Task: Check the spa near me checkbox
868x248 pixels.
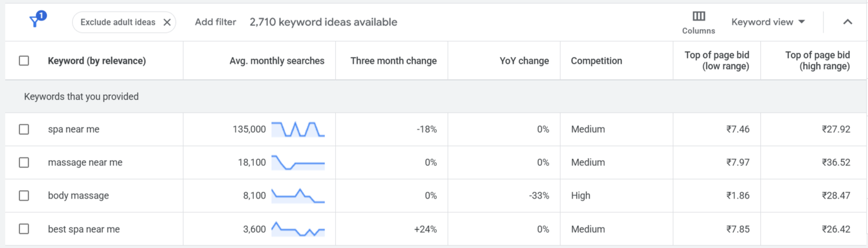Action: (x=24, y=129)
